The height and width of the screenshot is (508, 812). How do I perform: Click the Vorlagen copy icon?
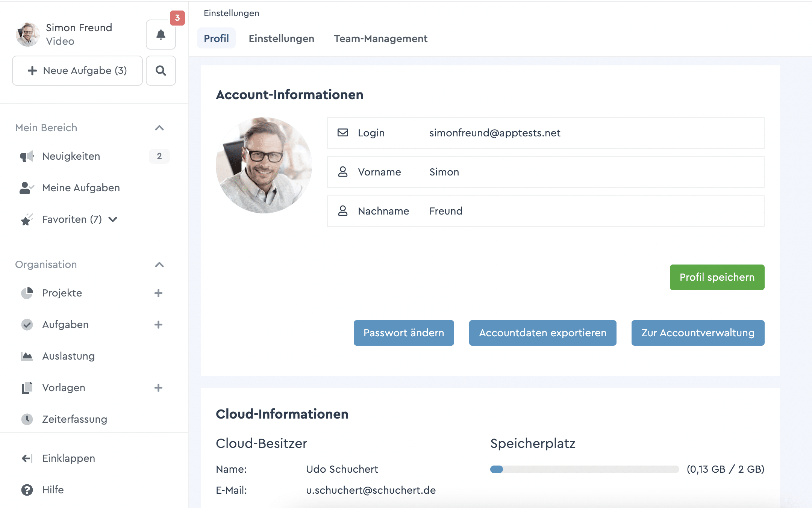[x=27, y=388]
